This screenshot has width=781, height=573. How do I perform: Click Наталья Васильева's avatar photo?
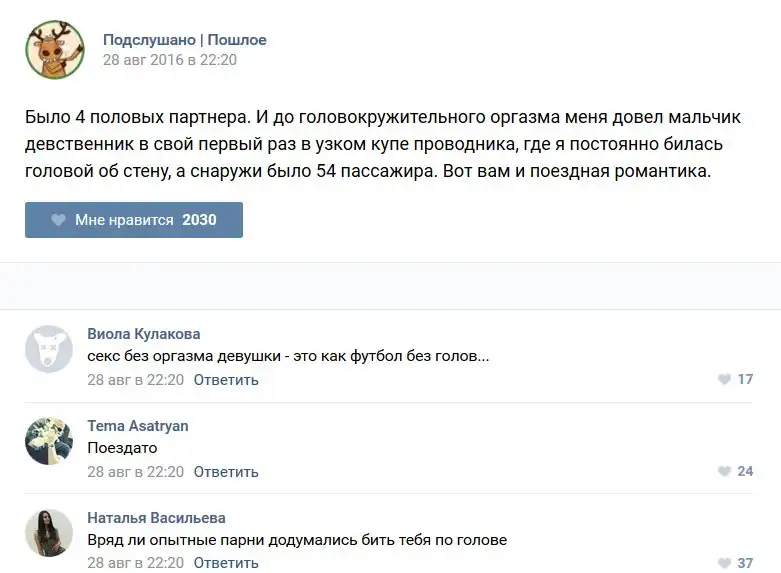point(49,533)
